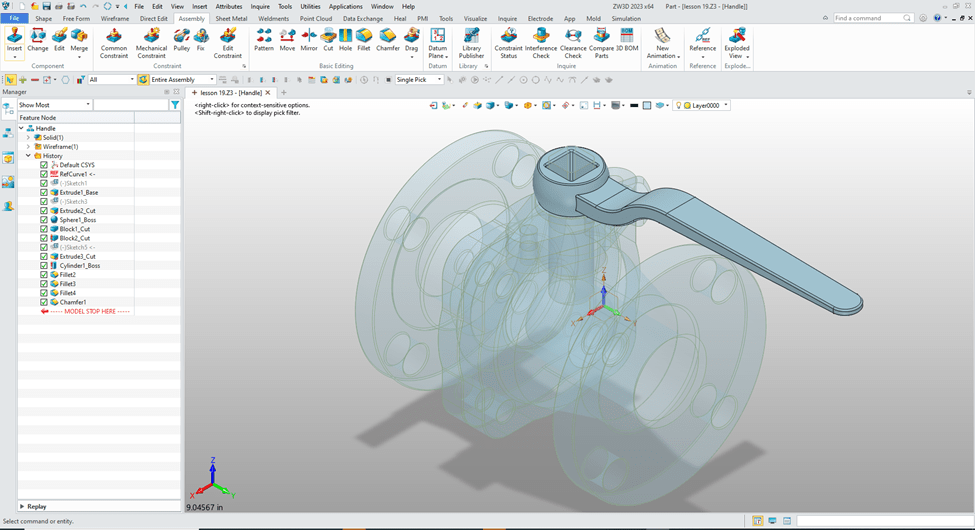Toggle the Sphere1_Boss feature checkbox
Image resolution: width=975 pixels, height=530 pixels.
pyautogui.click(x=44, y=220)
